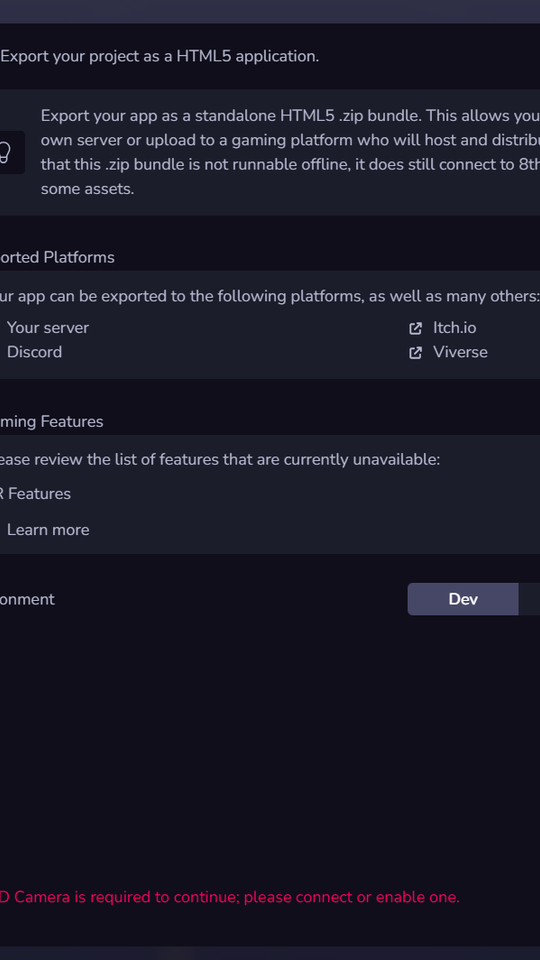Click the 'some assets.' line of the description
Image resolution: width=540 pixels, height=960 pixels.
coord(88,189)
